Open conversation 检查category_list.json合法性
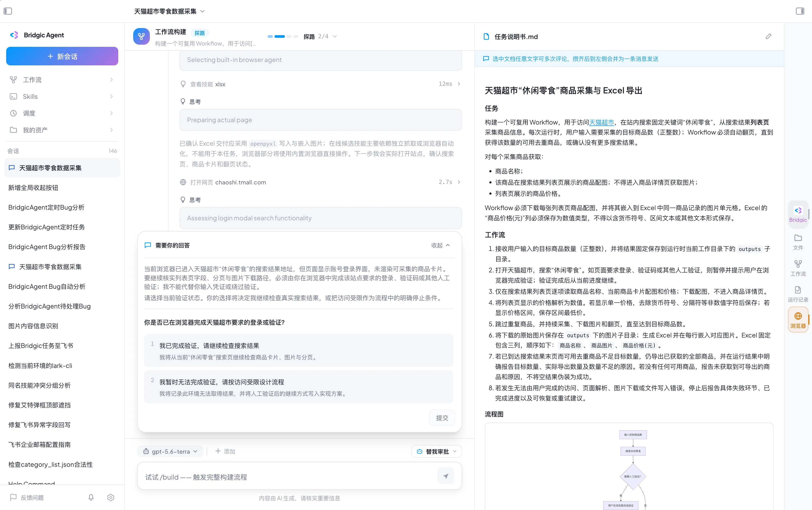This screenshot has height=510, width=812. [62, 464]
